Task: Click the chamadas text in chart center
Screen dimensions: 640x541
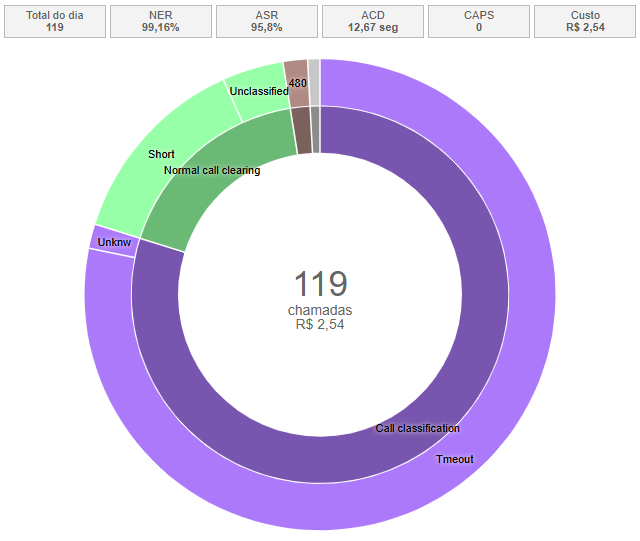Action: [x=320, y=310]
